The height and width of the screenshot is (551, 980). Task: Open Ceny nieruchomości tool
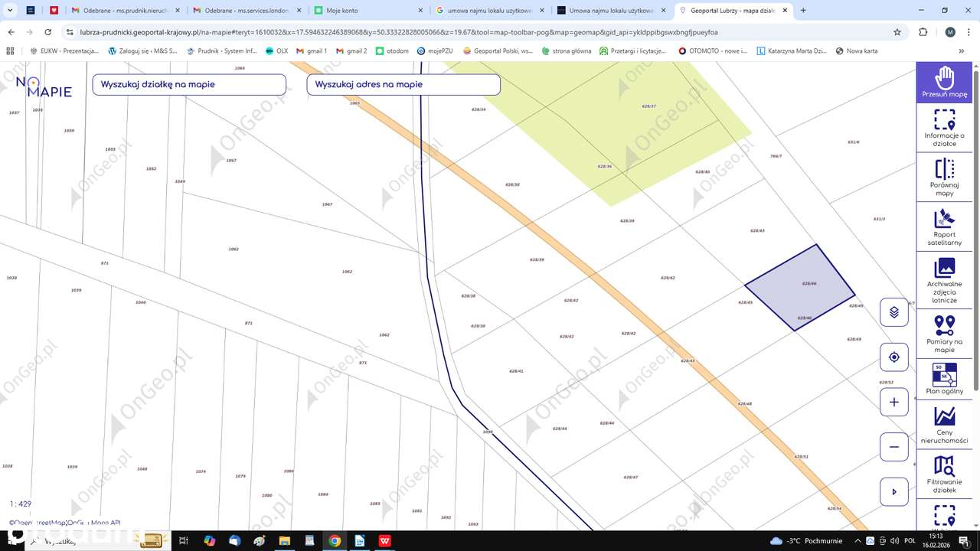(x=944, y=425)
